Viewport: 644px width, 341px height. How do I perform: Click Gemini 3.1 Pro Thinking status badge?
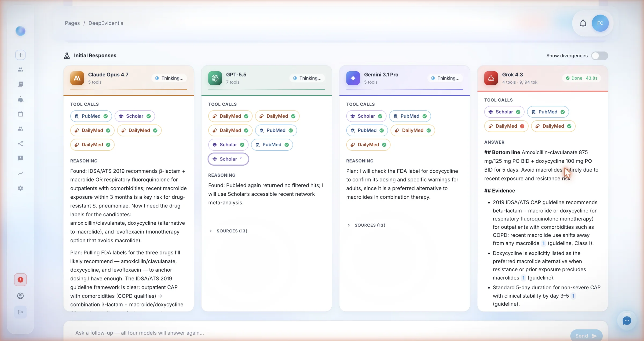(445, 78)
